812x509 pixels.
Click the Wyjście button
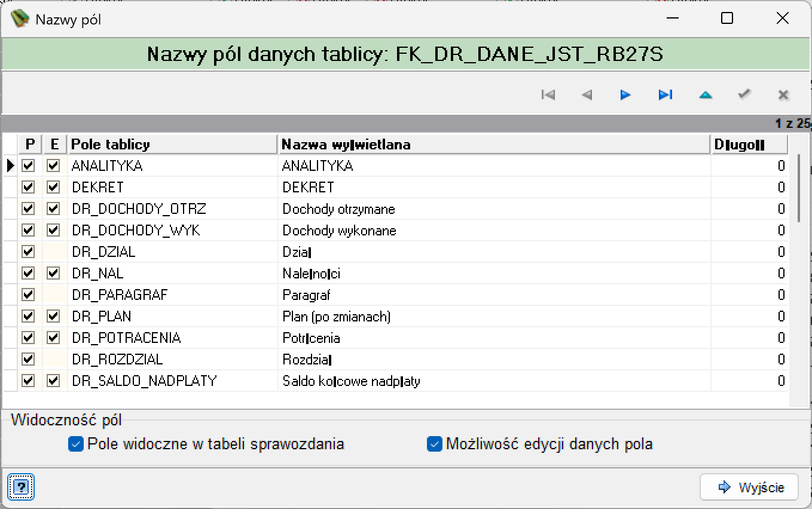749,487
